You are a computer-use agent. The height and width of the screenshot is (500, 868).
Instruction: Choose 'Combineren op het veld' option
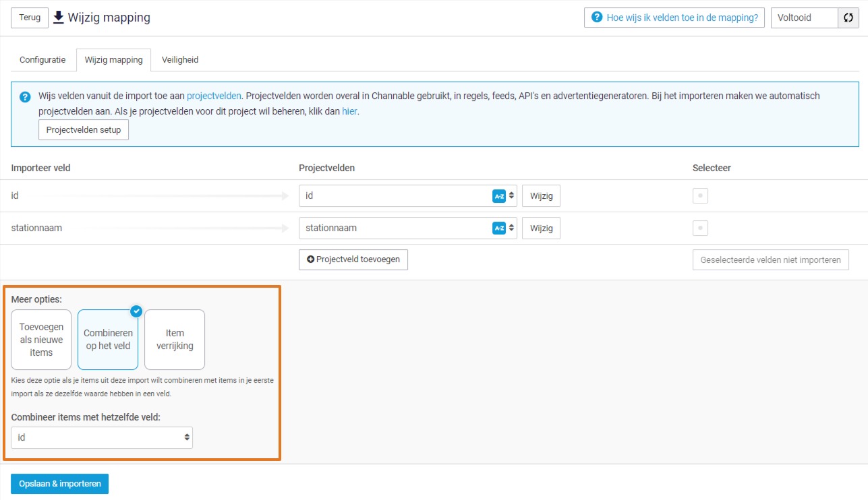[x=108, y=340]
